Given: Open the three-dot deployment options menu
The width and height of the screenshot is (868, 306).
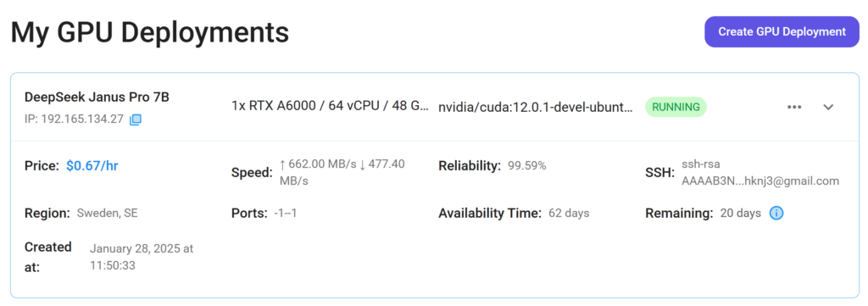Looking at the screenshot, I should coord(794,108).
